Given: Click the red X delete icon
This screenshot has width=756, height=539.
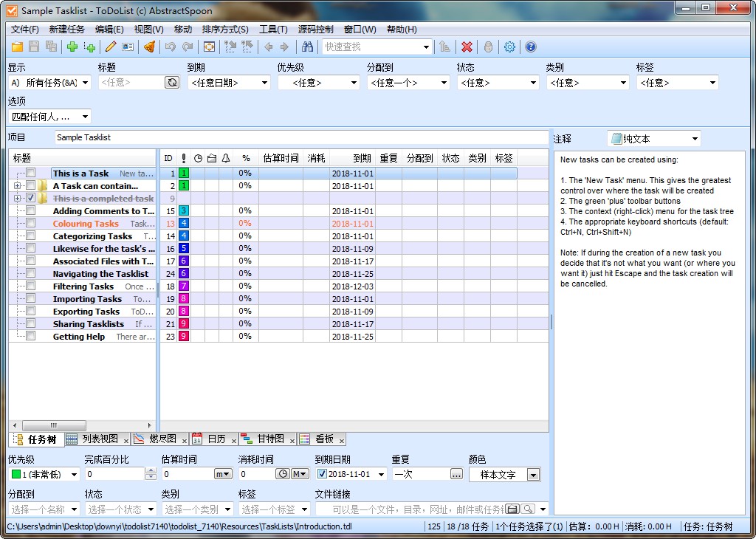Looking at the screenshot, I should (467, 47).
